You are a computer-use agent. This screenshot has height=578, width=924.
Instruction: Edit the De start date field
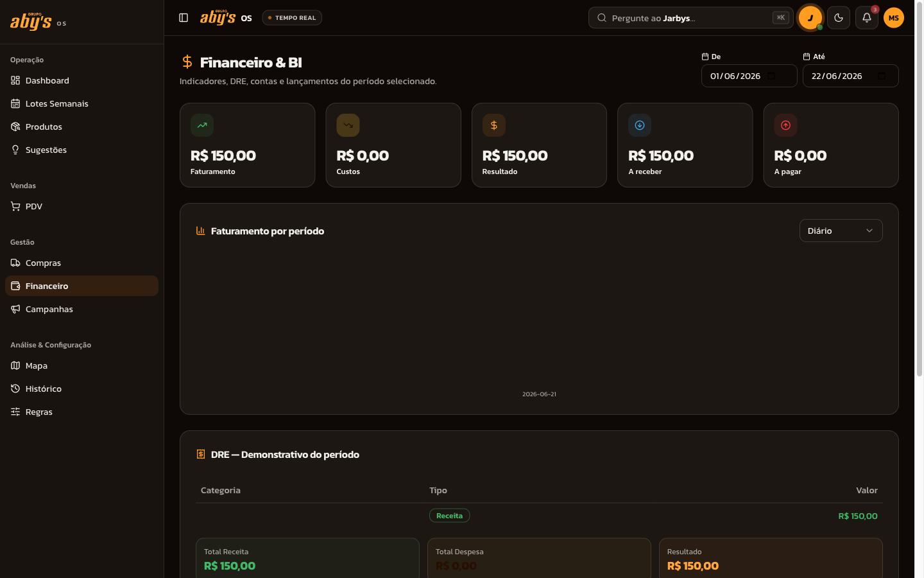tap(749, 76)
